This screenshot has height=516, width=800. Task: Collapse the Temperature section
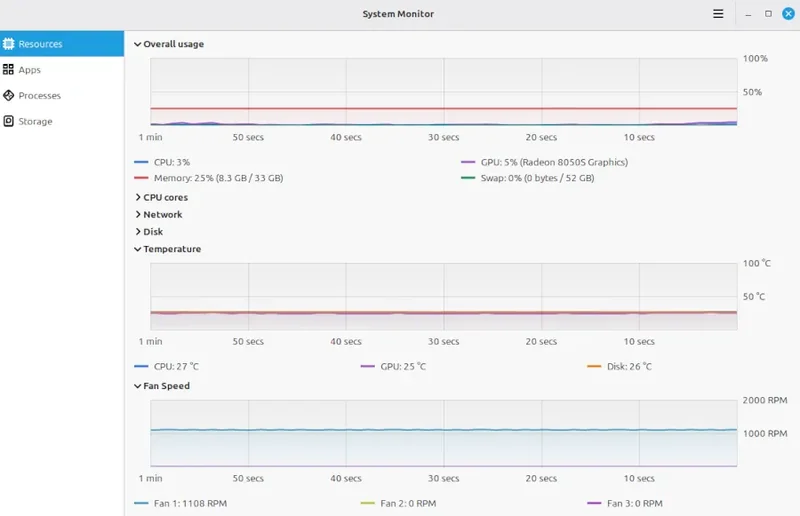tap(167, 249)
